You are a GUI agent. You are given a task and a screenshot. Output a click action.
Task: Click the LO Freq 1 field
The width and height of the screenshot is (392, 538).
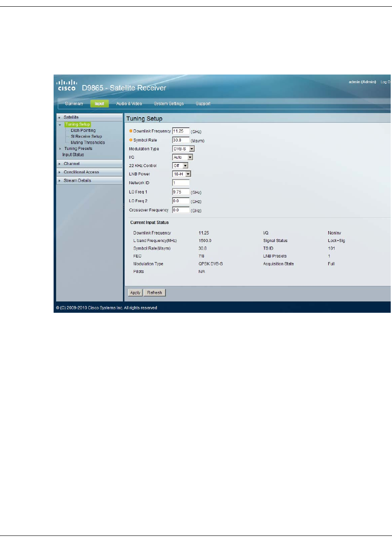pos(181,192)
